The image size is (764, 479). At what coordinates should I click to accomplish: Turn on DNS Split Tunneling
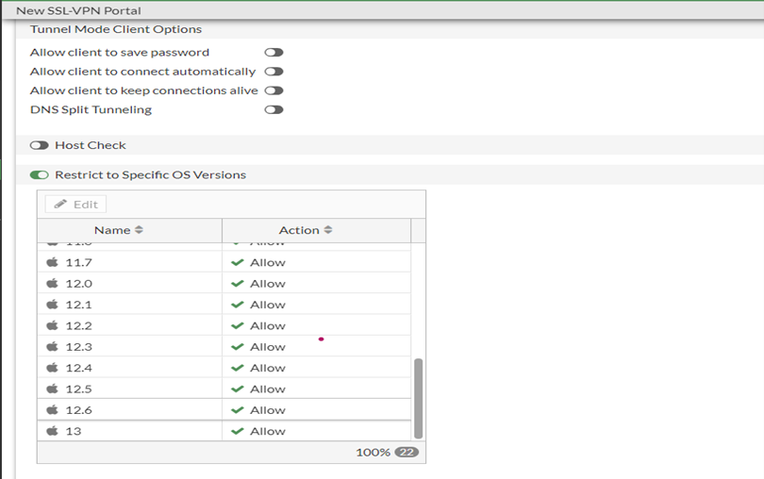[x=273, y=109]
